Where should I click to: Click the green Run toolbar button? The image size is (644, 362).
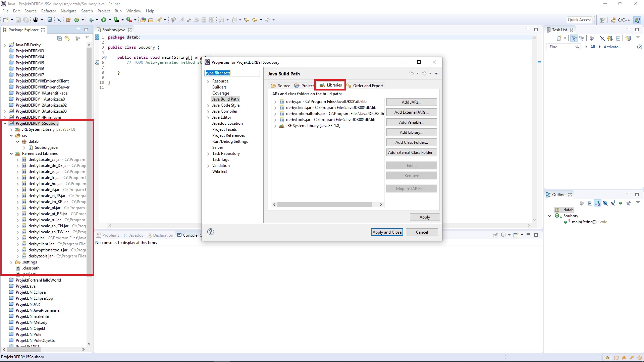tap(104, 20)
